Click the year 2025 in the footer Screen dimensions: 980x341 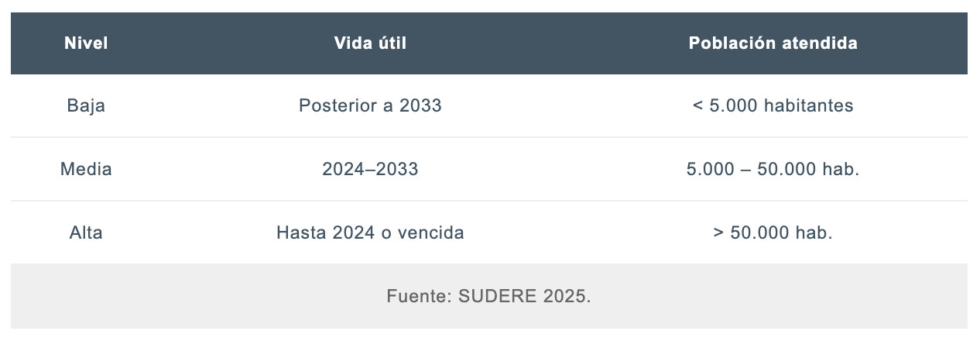(567, 296)
